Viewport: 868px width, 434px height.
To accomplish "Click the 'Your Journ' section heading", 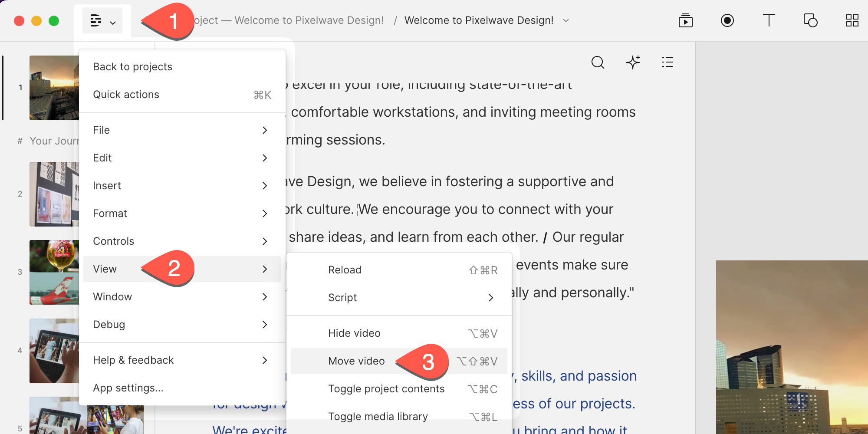I will click(54, 141).
